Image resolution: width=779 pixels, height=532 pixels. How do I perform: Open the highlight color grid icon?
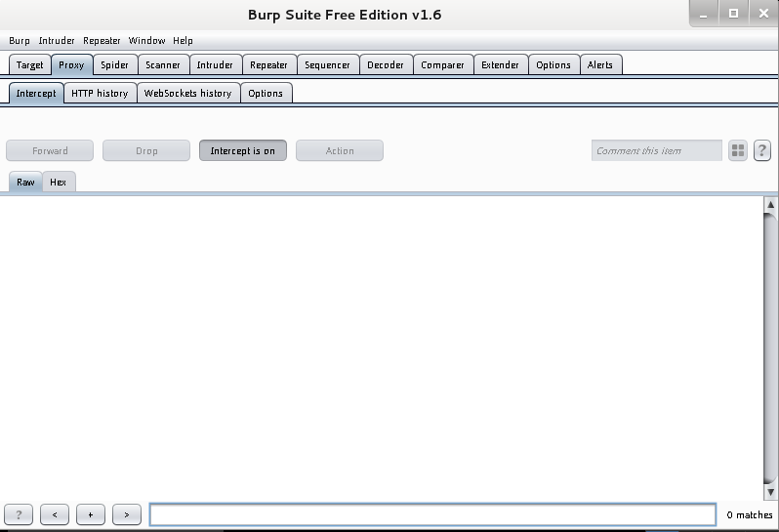738,150
